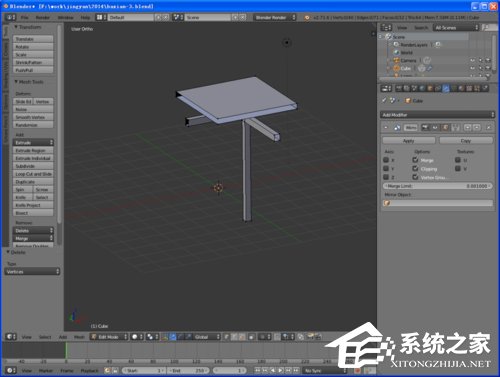The height and width of the screenshot is (377, 500).
Task: Select the Scene properties tab icon
Action: [414, 88]
